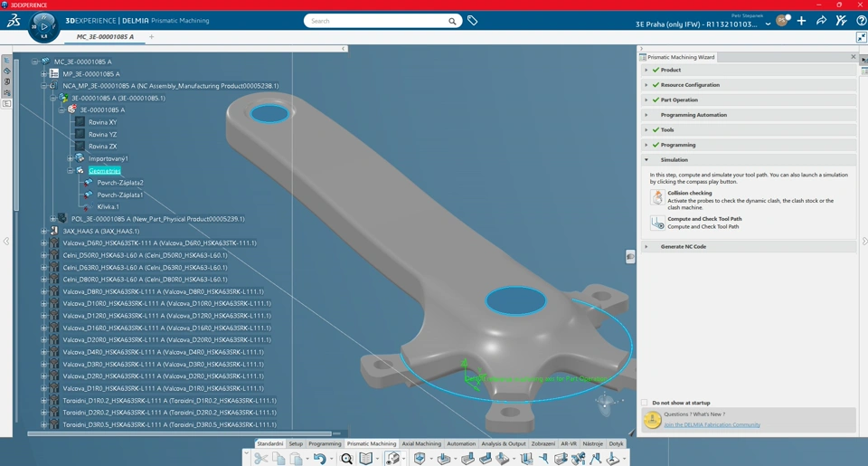Expand the 3AX_HAAS A tree node
Image resolution: width=868 pixels, height=466 pixels.
point(43,231)
